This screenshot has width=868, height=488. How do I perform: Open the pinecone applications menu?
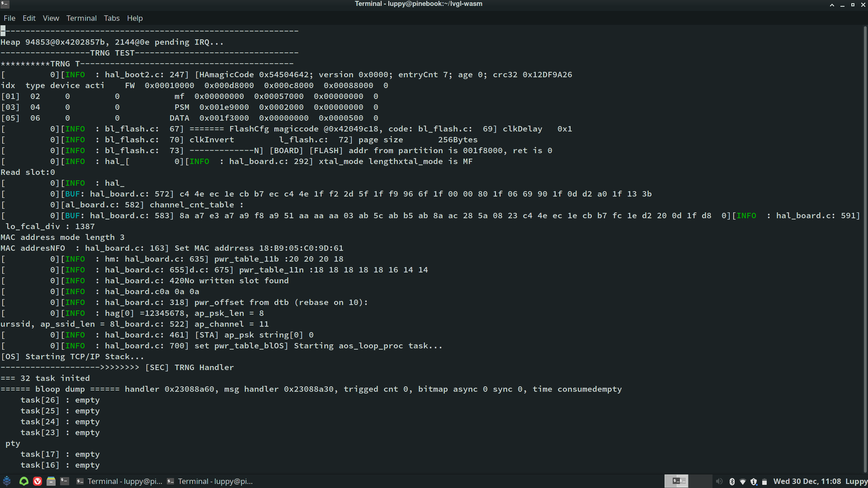(x=7, y=481)
